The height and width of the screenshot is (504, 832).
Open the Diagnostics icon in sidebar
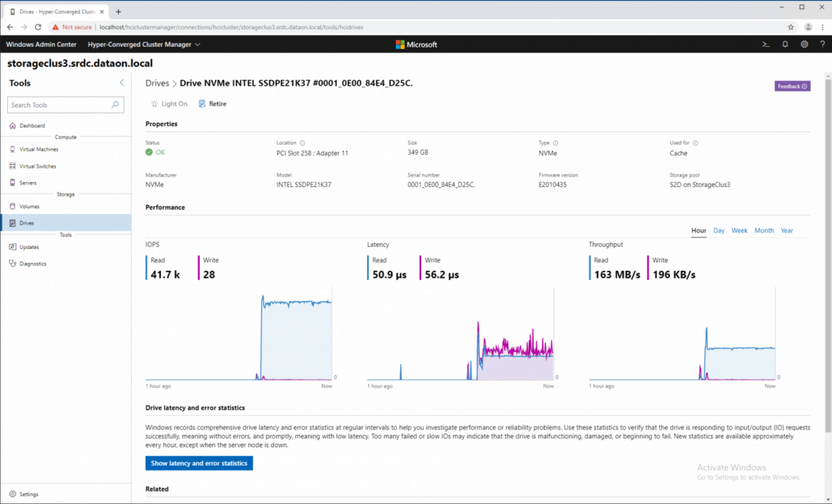[13, 264]
